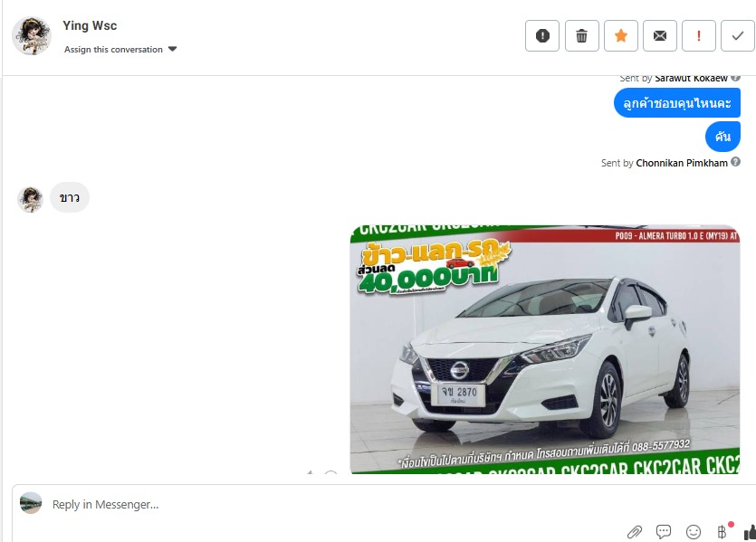Show info for Chonnikan Pimkham sender
Viewport: 756px width, 542px height.
click(735, 162)
